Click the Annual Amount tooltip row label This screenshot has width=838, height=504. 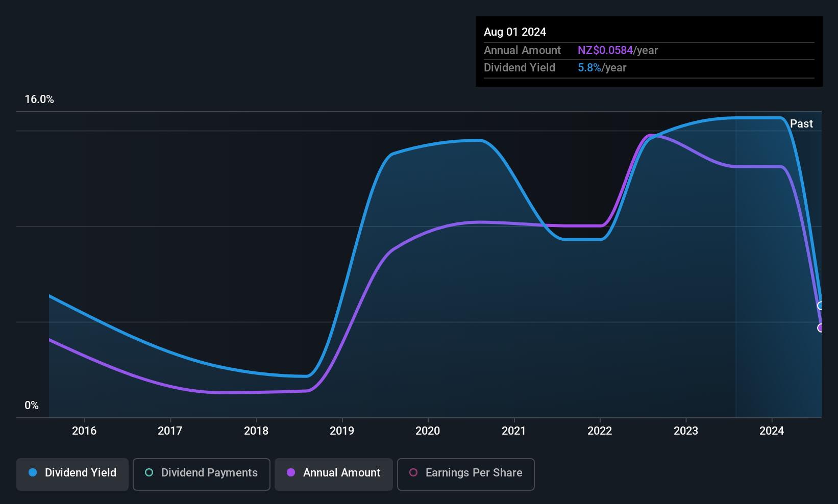coord(522,51)
